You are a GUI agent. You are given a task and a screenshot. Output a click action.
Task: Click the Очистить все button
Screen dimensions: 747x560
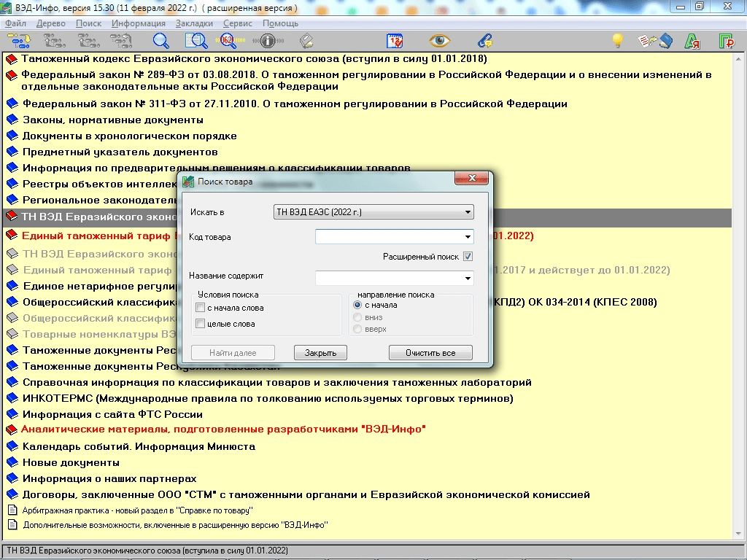coord(430,353)
